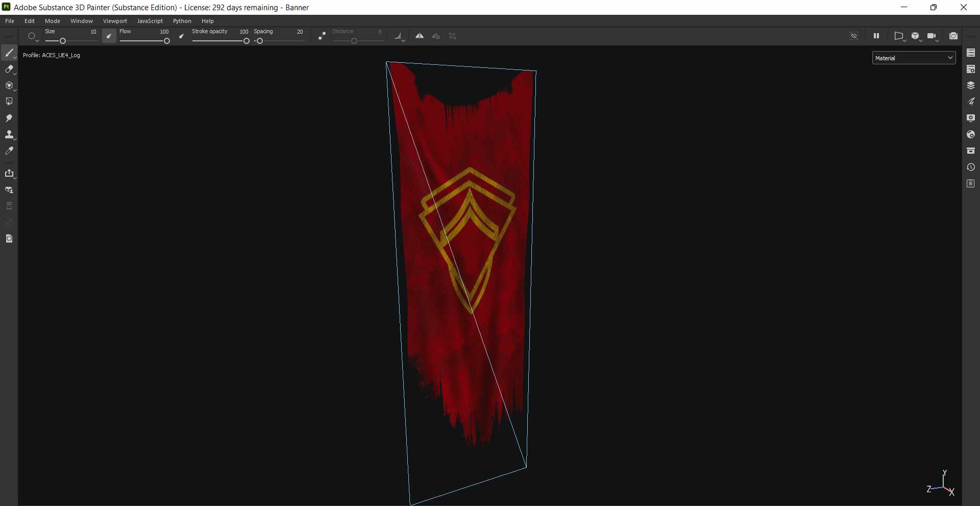Click the hourglass bake icon in the left toolbar
Viewport: 980px width, 506px height.
point(9,206)
